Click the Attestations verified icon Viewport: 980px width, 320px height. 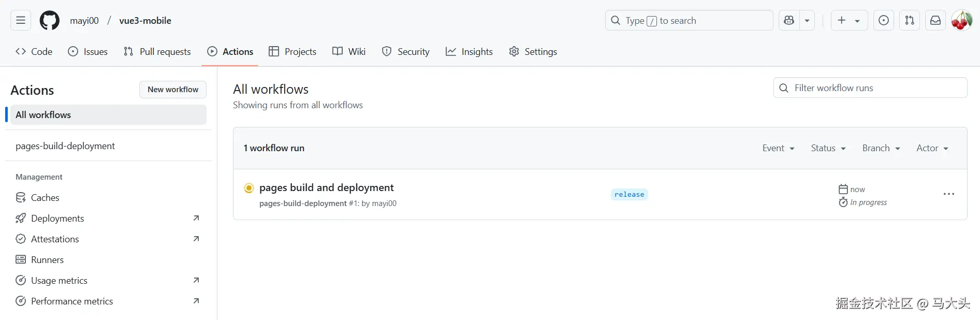(x=21, y=239)
